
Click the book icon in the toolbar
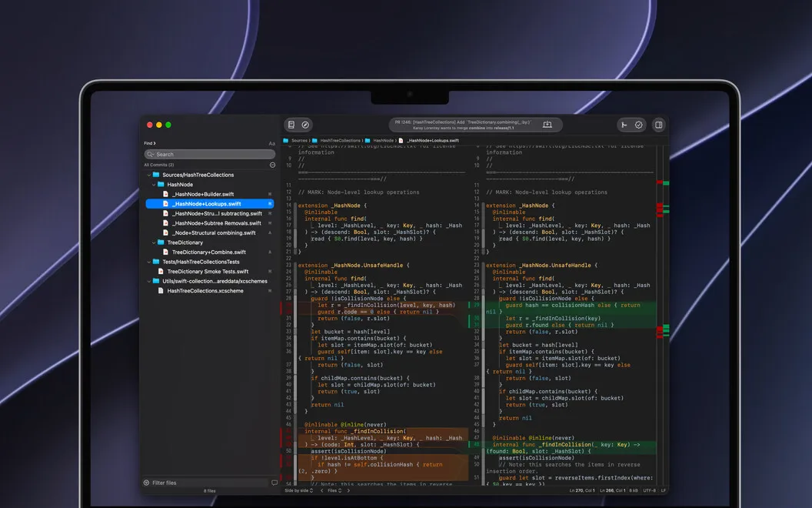(x=291, y=125)
